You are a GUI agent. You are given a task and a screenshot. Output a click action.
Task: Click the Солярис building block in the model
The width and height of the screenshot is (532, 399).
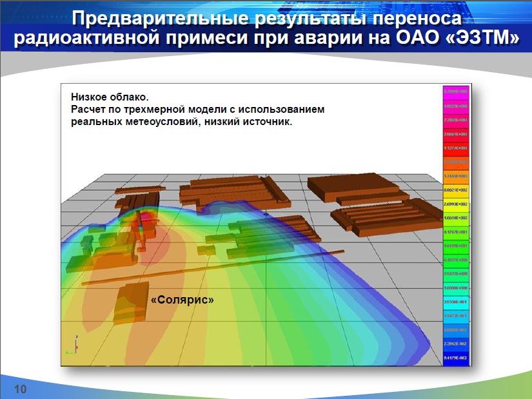click(x=131, y=303)
